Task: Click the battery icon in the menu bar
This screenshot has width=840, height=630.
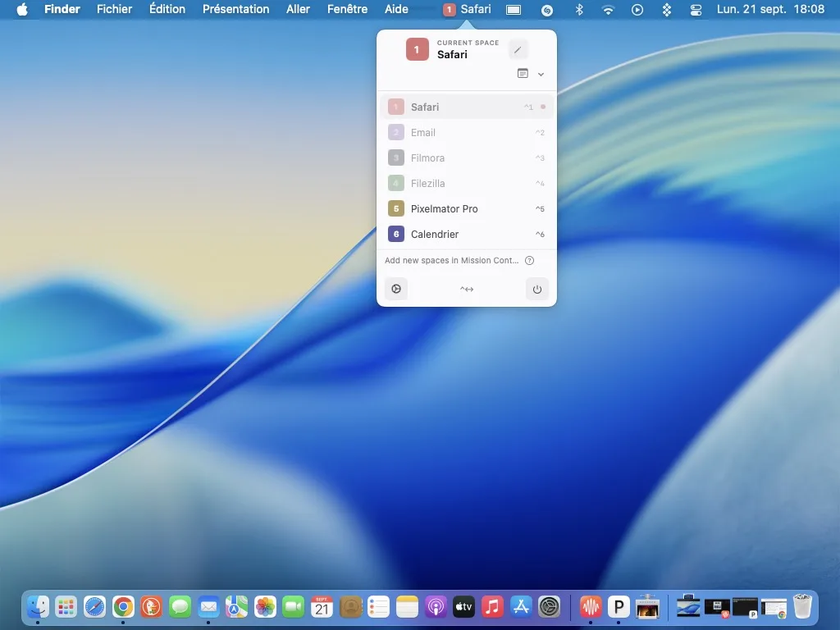Action: pos(514,10)
